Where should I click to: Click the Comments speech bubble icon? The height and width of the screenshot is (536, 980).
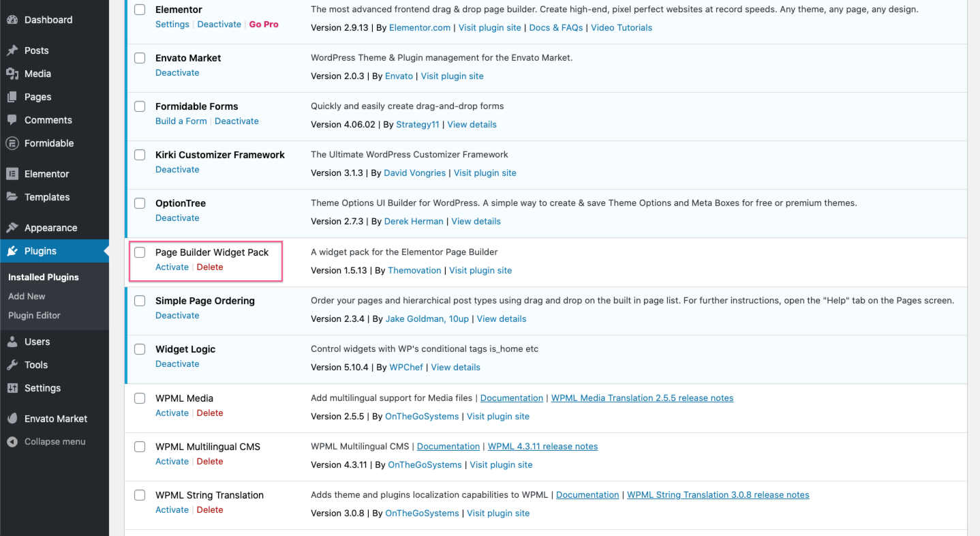point(12,120)
